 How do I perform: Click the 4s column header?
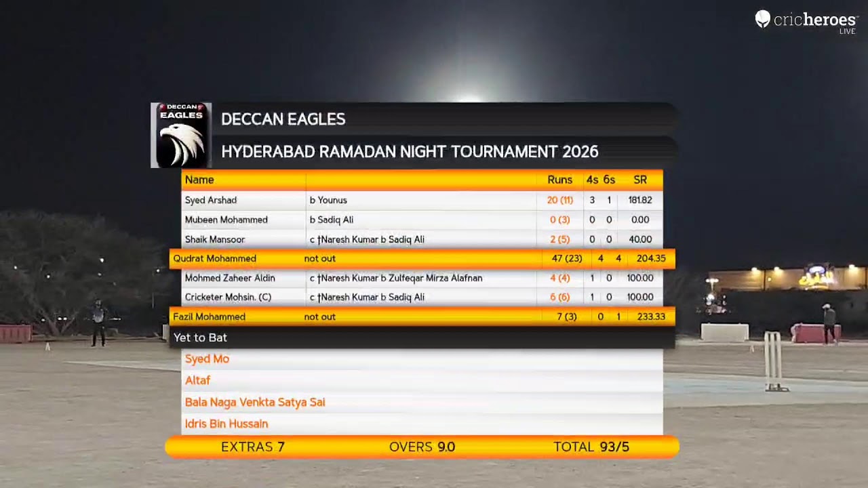[592, 180]
